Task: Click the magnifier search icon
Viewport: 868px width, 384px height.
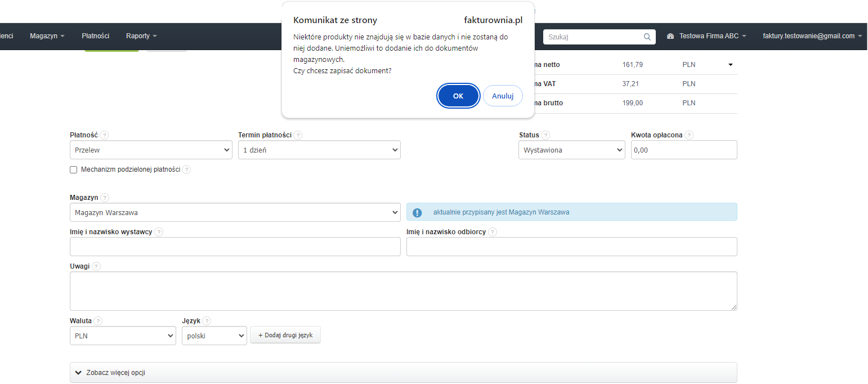Action: point(647,37)
